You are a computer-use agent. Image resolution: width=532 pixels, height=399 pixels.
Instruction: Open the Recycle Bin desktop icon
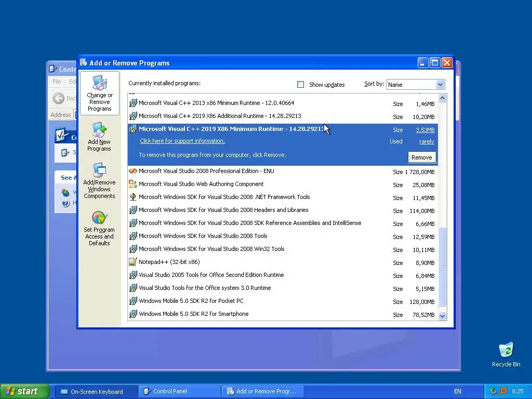click(506, 354)
